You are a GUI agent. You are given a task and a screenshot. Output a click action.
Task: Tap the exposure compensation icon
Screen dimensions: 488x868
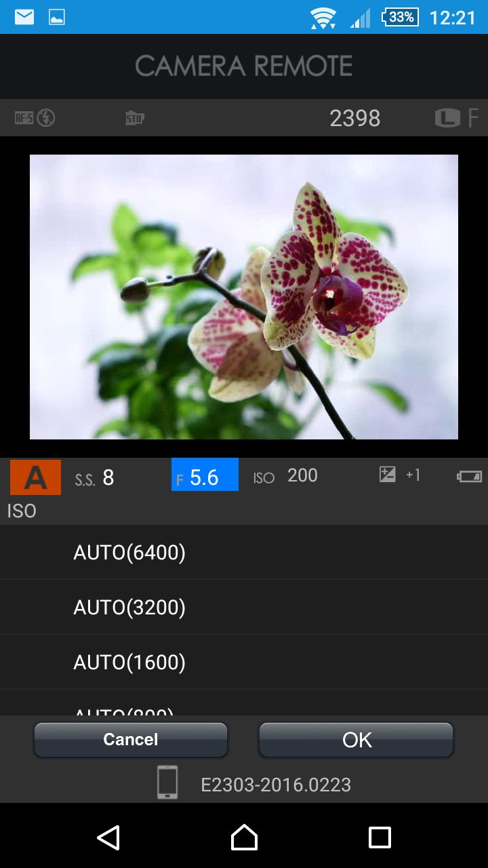387,475
